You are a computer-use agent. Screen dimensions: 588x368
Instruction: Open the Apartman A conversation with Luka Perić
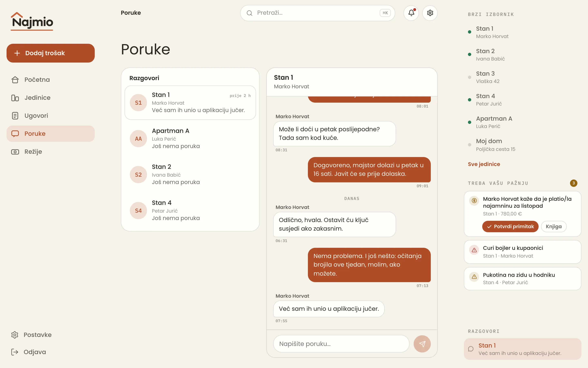coord(190,138)
